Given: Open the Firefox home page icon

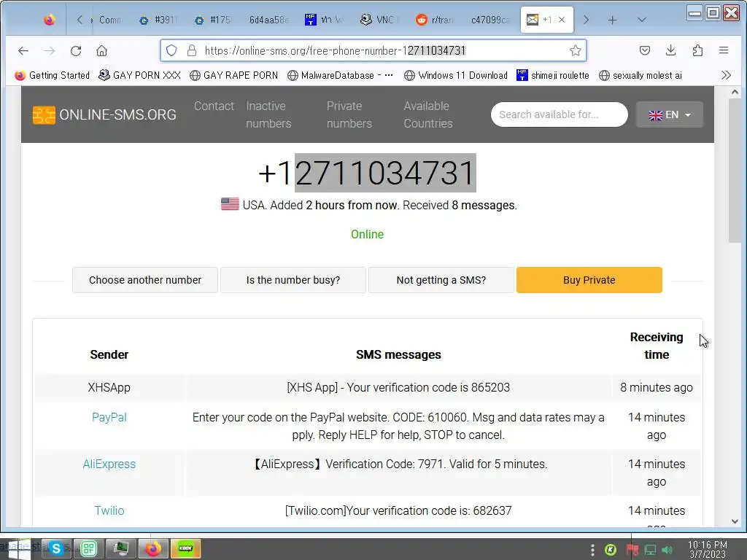Looking at the screenshot, I should coord(101,50).
